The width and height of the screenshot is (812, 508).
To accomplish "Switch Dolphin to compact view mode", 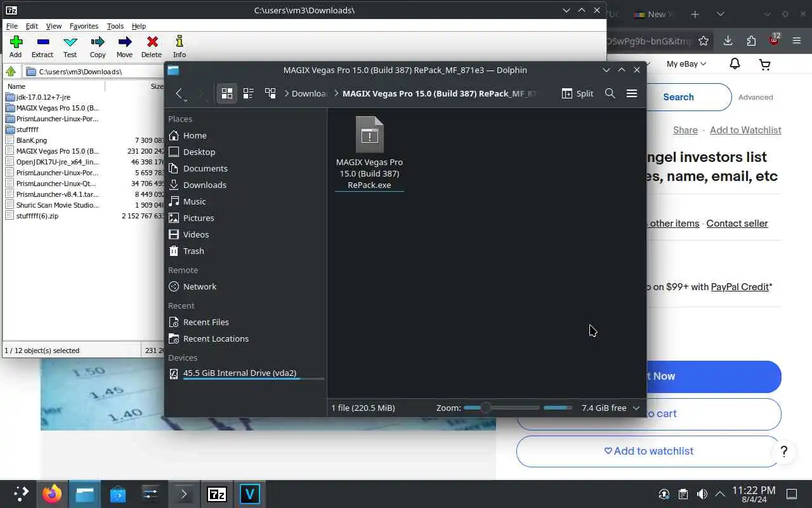I will click(x=249, y=93).
